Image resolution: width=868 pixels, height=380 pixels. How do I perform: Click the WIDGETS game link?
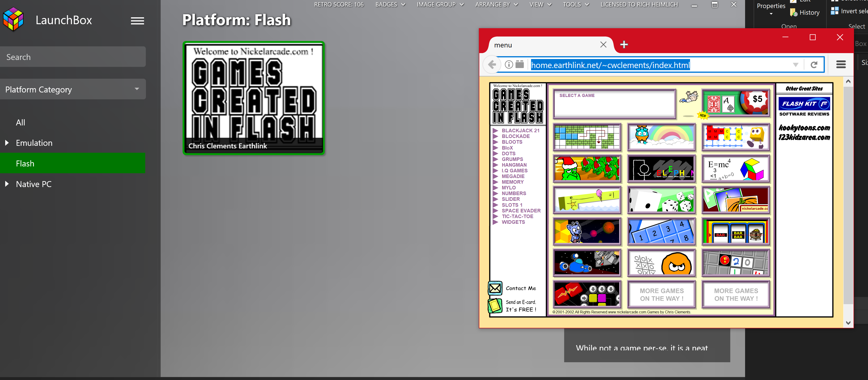click(x=513, y=222)
